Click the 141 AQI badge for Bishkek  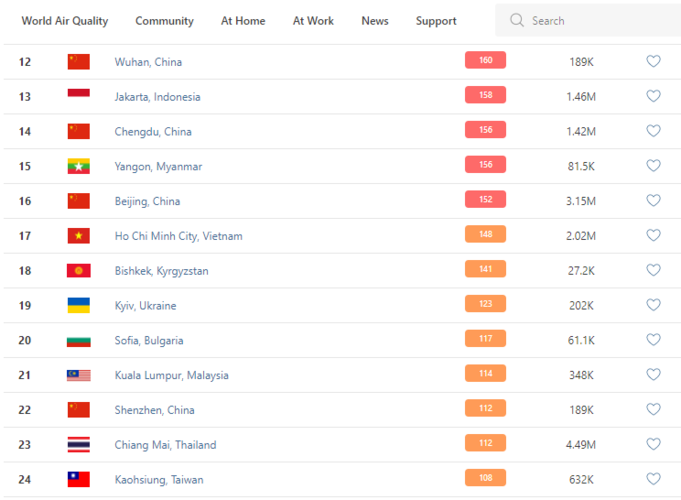(485, 270)
